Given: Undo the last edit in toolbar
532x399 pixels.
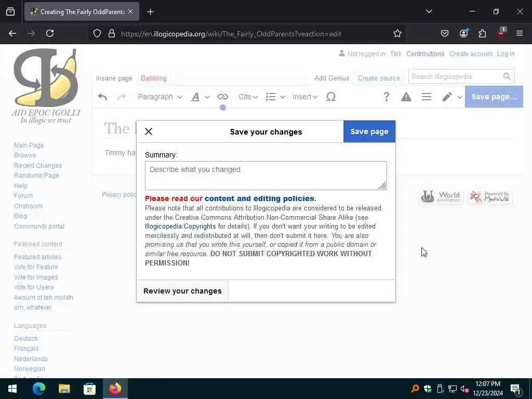Looking at the screenshot, I should point(102,97).
